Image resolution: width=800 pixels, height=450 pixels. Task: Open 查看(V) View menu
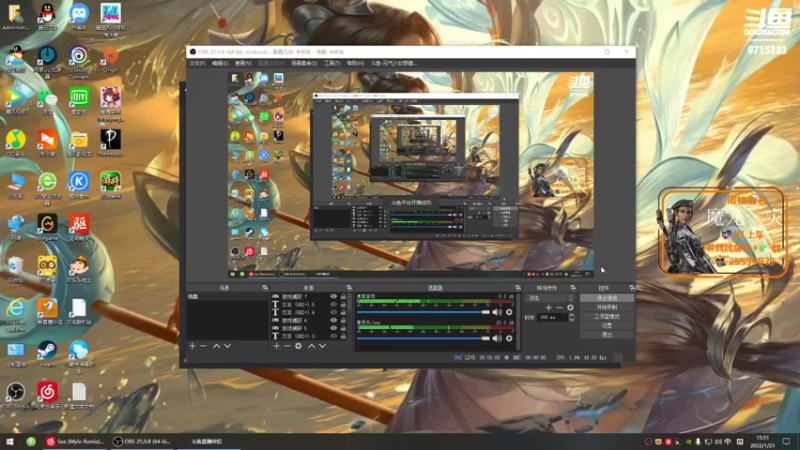click(x=243, y=63)
